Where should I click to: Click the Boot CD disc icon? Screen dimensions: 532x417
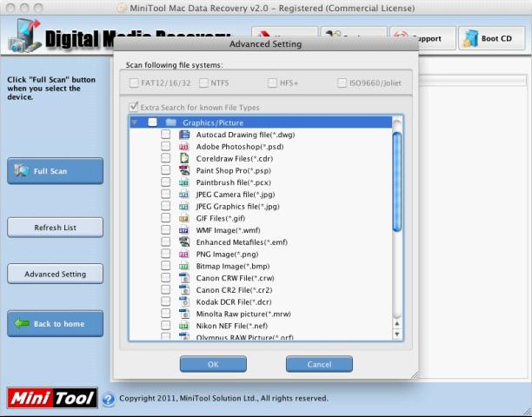click(471, 38)
